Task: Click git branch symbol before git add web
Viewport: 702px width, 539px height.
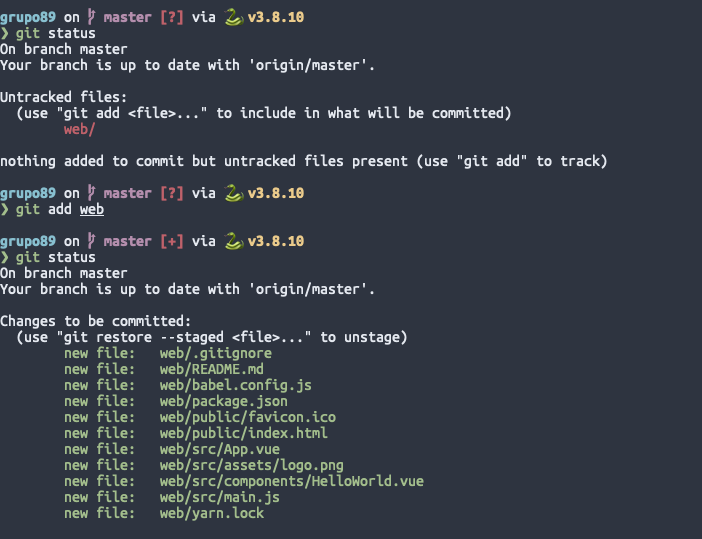Action: coord(91,193)
